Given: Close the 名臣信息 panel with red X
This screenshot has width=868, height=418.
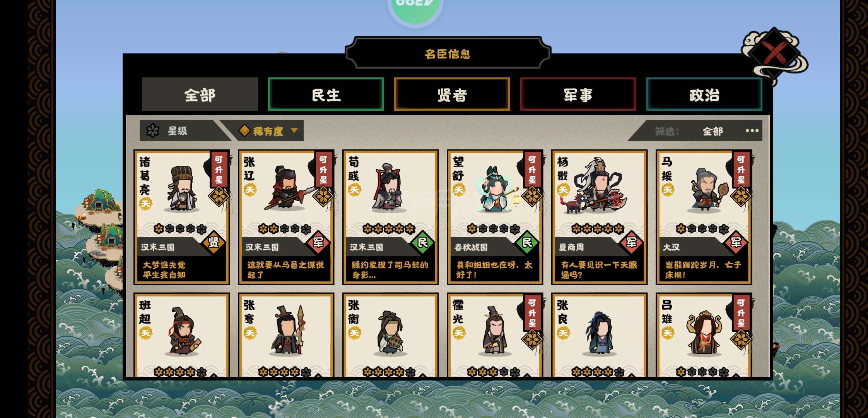Looking at the screenshot, I should [x=774, y=54].
